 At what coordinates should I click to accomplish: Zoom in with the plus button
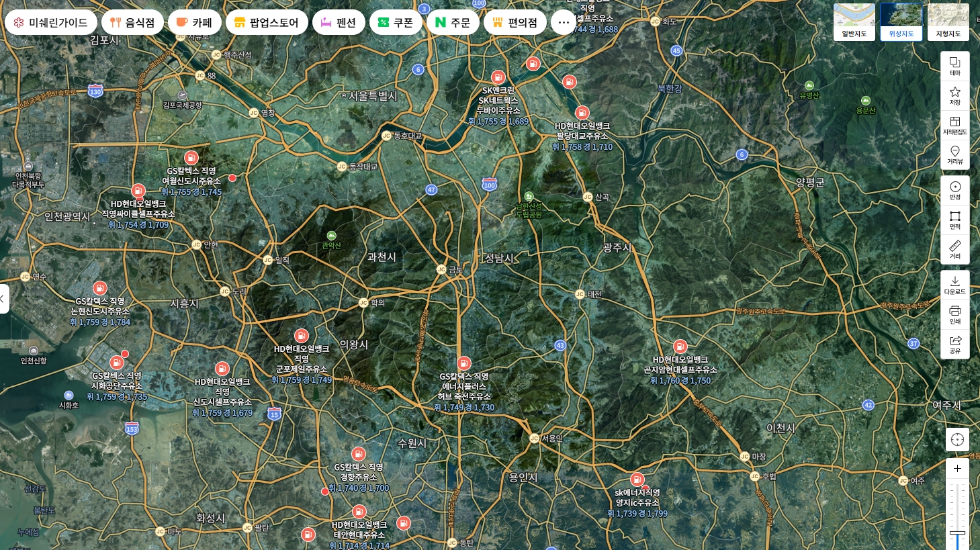pos(958,469)
